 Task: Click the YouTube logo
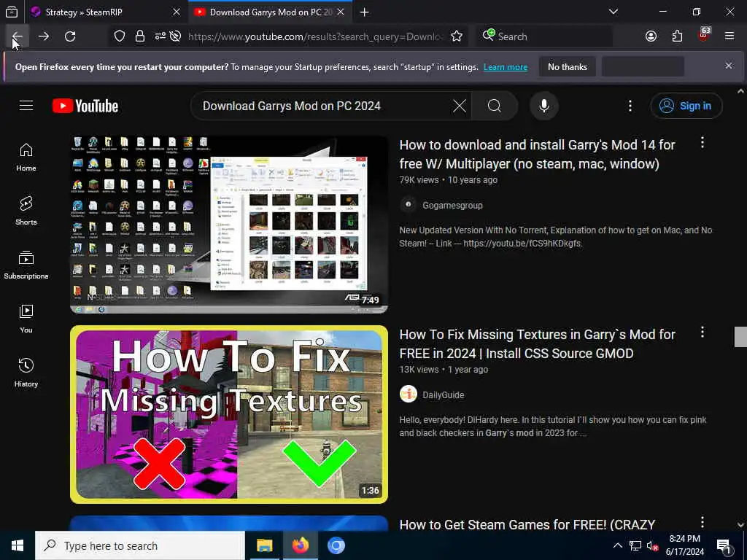click(x=85, y=106)
